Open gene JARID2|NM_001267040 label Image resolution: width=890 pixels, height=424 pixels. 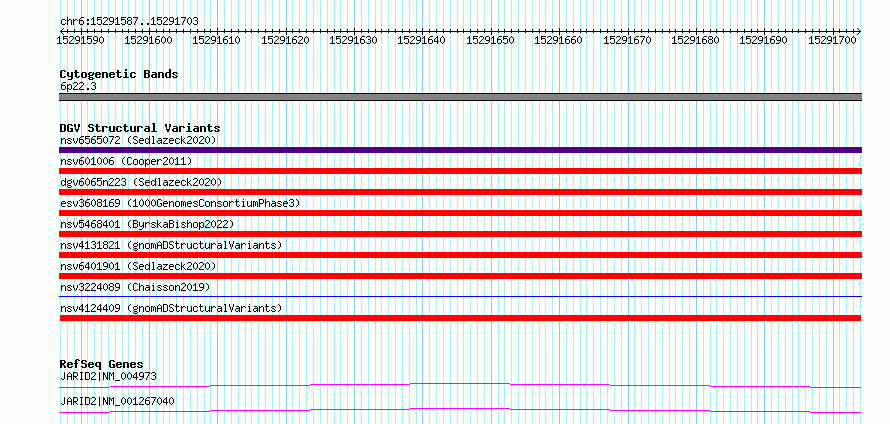pos(117,402)
